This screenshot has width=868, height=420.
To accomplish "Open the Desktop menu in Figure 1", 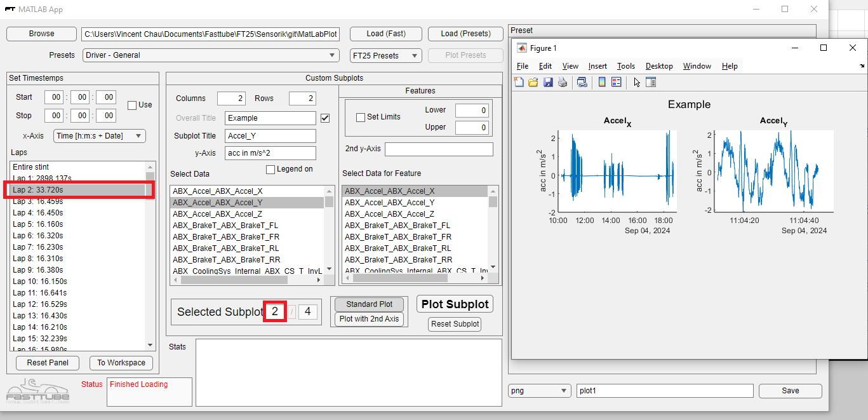I will tap(658, 65).
